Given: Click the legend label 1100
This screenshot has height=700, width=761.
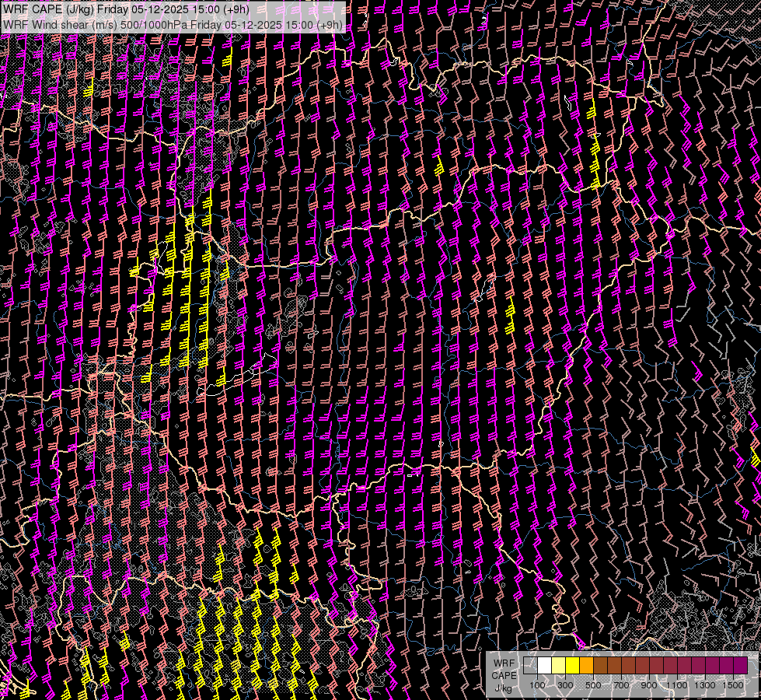Looking at the screenshot, I should [x=677, y=685].
